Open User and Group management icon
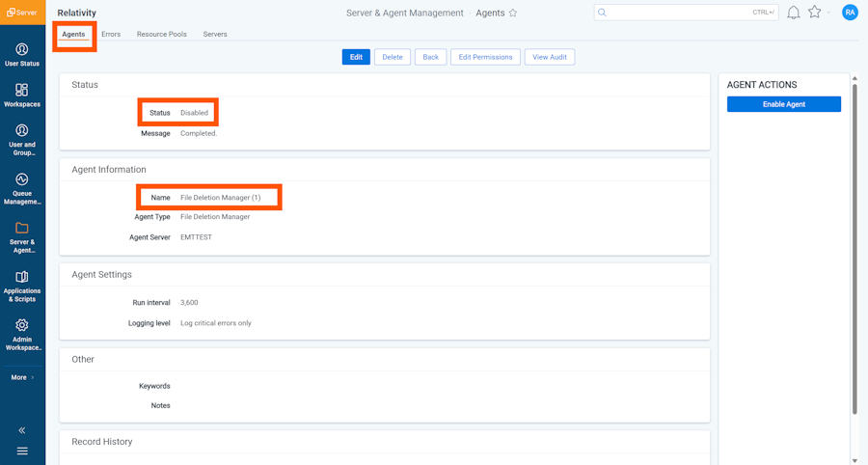 pyautogui.click(x=21, y=139)
